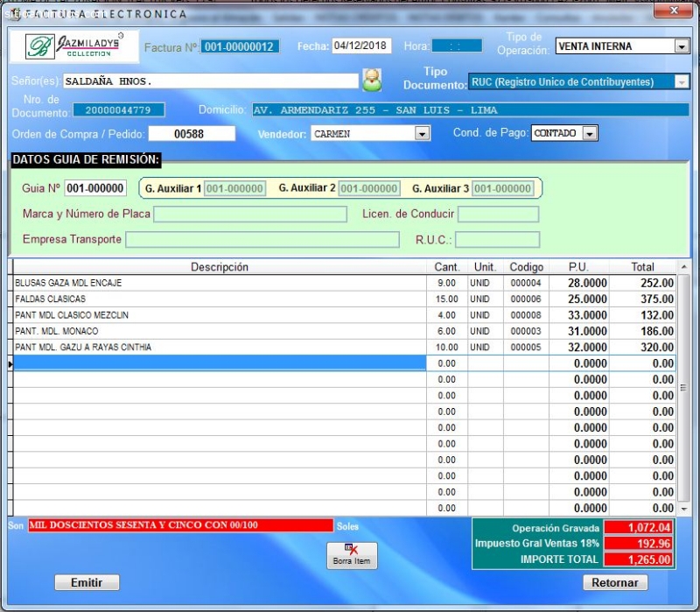Open the Tipo de Operación dropdown
The image size is (700, 612).
click(682, 46)
